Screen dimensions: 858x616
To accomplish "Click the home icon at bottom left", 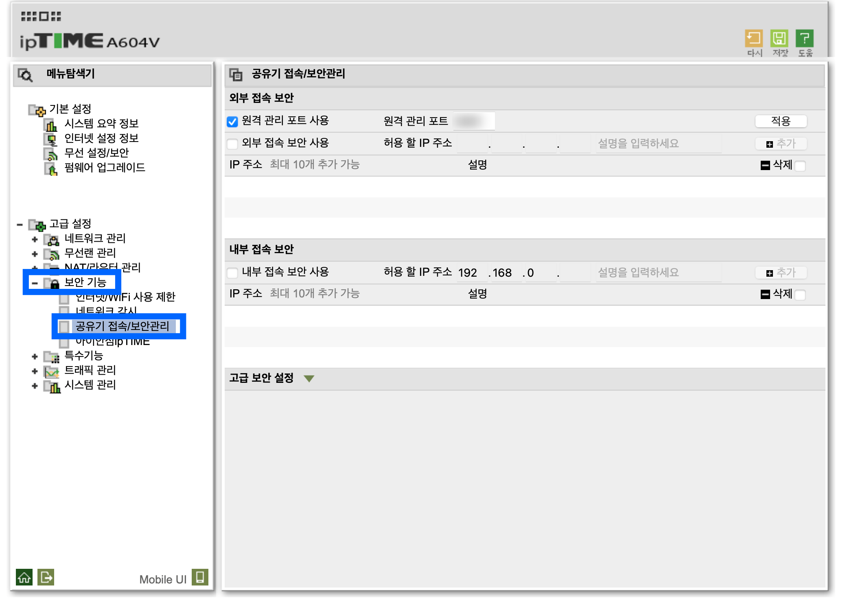I will tap(24, 577).
